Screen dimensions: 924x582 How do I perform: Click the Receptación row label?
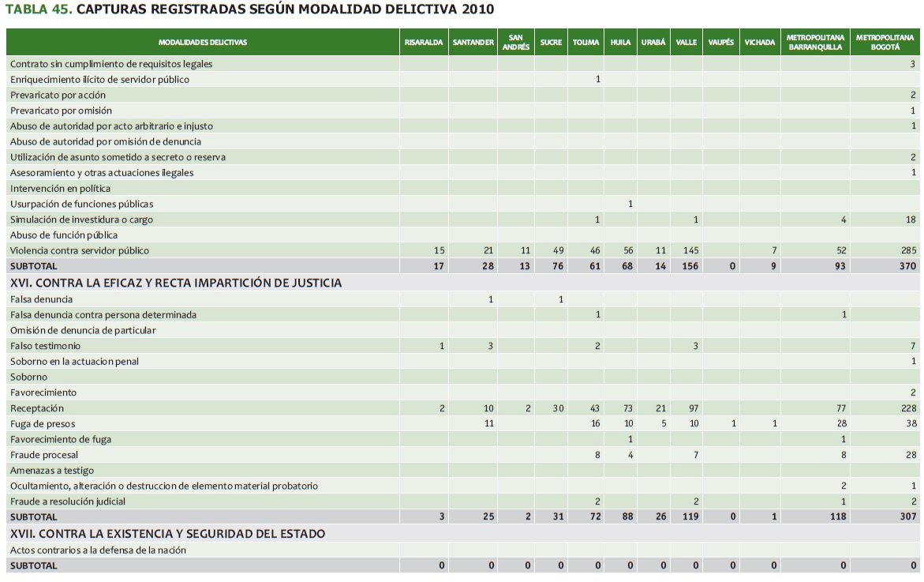click(37, 408)
